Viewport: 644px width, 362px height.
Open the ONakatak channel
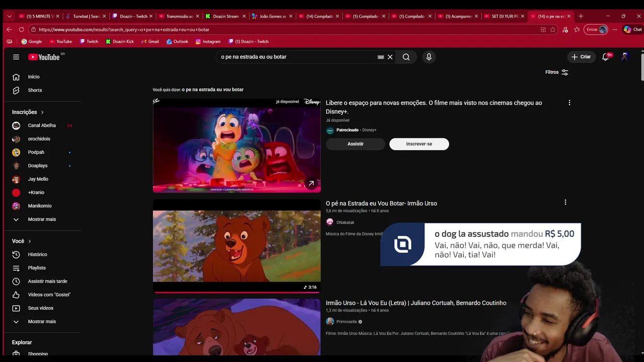[x=345, y=222]
